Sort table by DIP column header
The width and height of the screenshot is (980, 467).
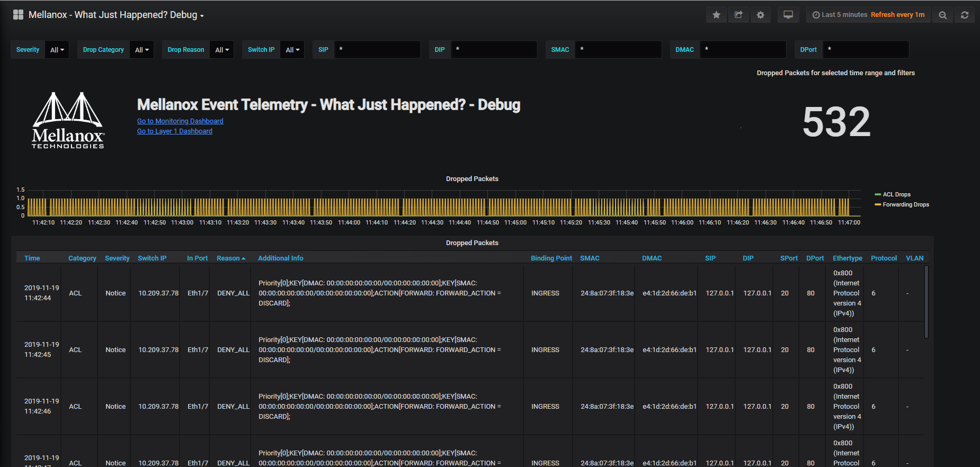point(748,258)
